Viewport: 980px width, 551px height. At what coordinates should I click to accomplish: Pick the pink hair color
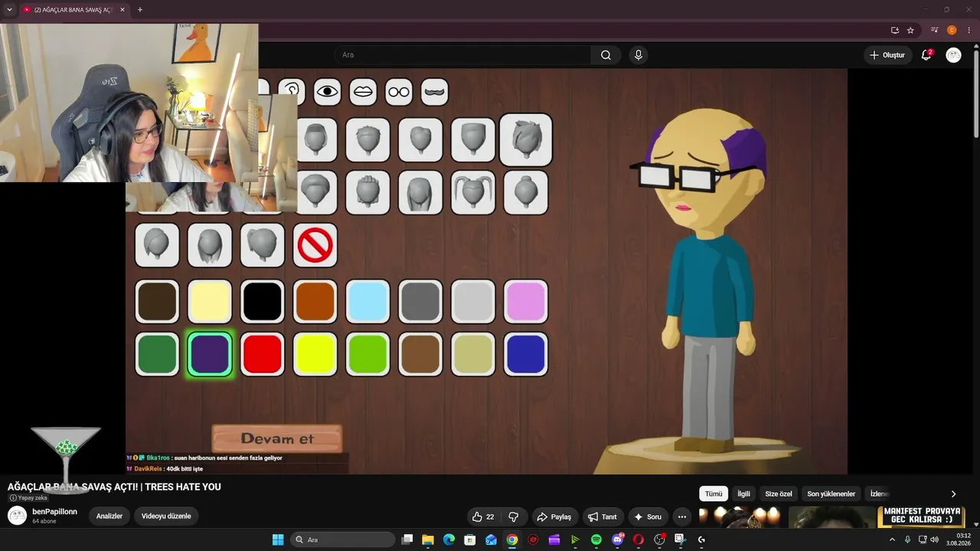[526, 302]
